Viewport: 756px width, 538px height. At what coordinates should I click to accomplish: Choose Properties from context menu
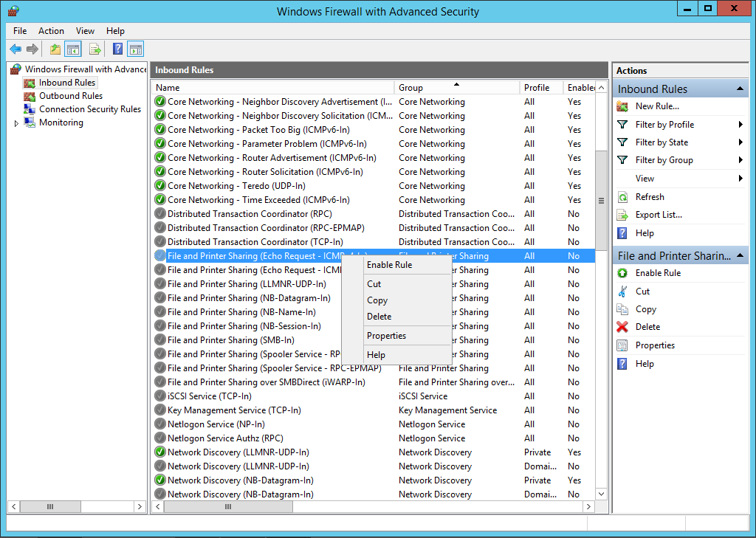point(396,336)
